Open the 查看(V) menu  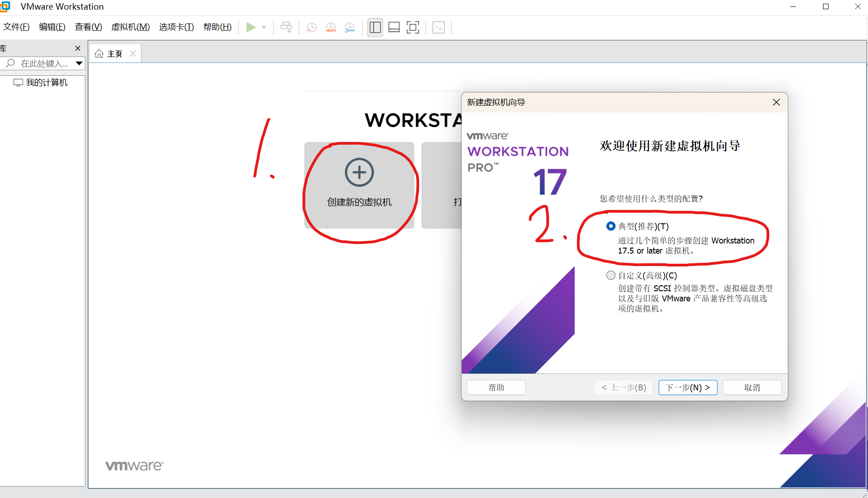89,27
